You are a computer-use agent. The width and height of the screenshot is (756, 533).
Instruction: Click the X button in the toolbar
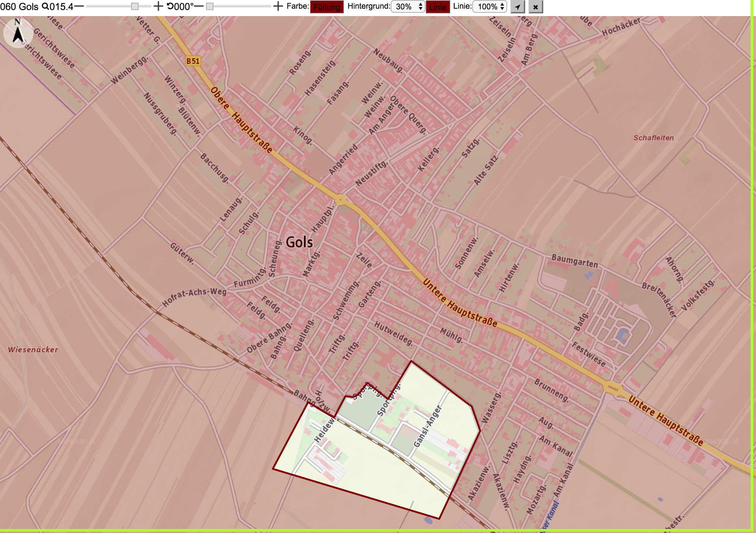pyautogui.click(x=536, y=7)
